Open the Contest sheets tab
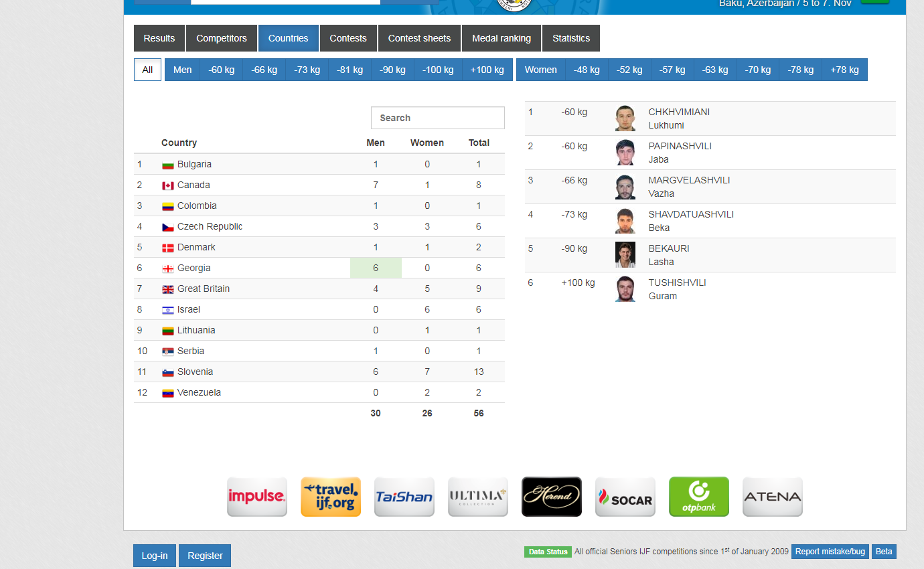The width and height of the screenshot is (924, 569). pos(420,38)
